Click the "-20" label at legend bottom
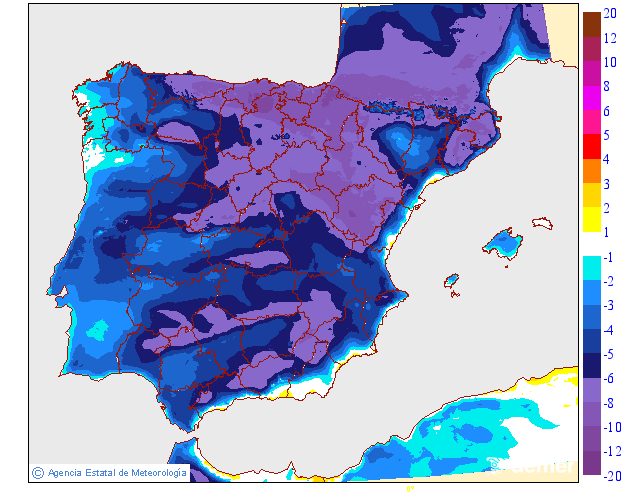This screenshot has width=630, height=500. click(612, 476)
